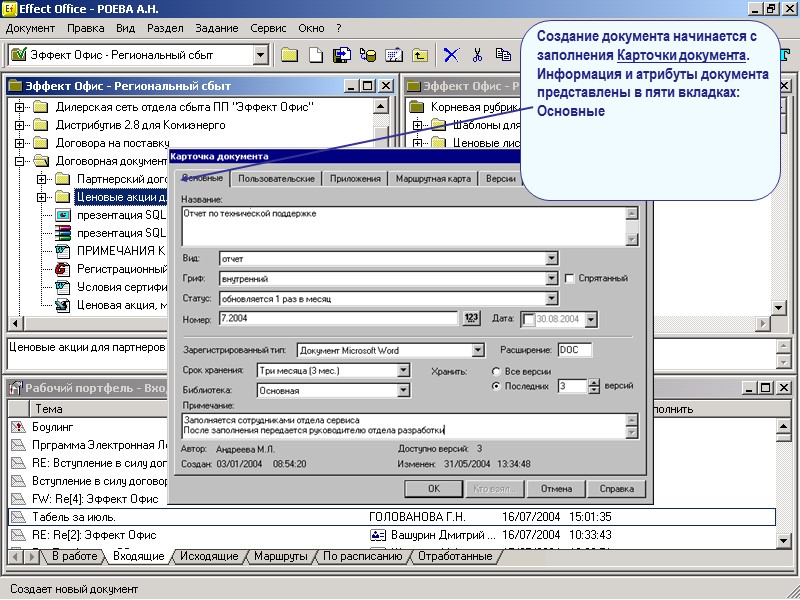Click the 123 auto-number button next to Номер
Screen dimensions: 800x600
point(471,318)
